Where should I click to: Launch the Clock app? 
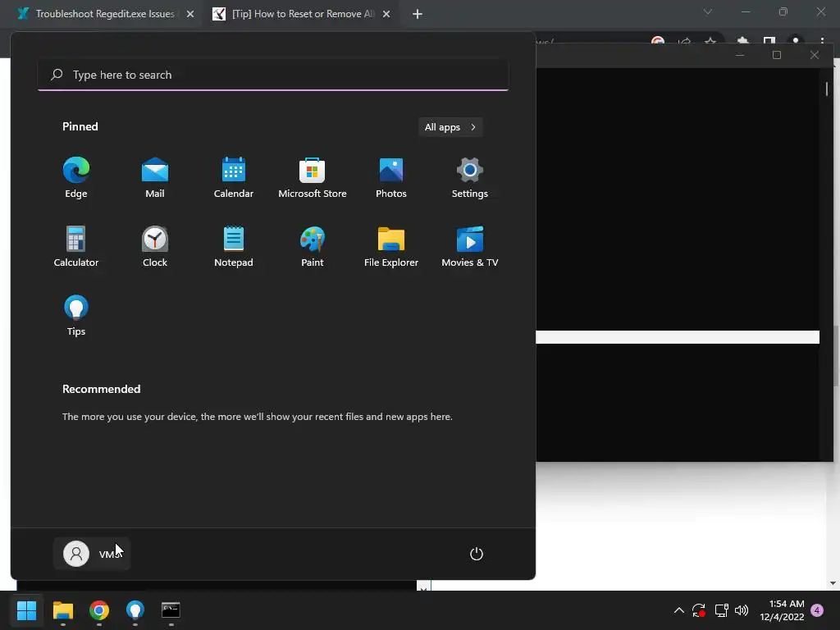[155, 246]
